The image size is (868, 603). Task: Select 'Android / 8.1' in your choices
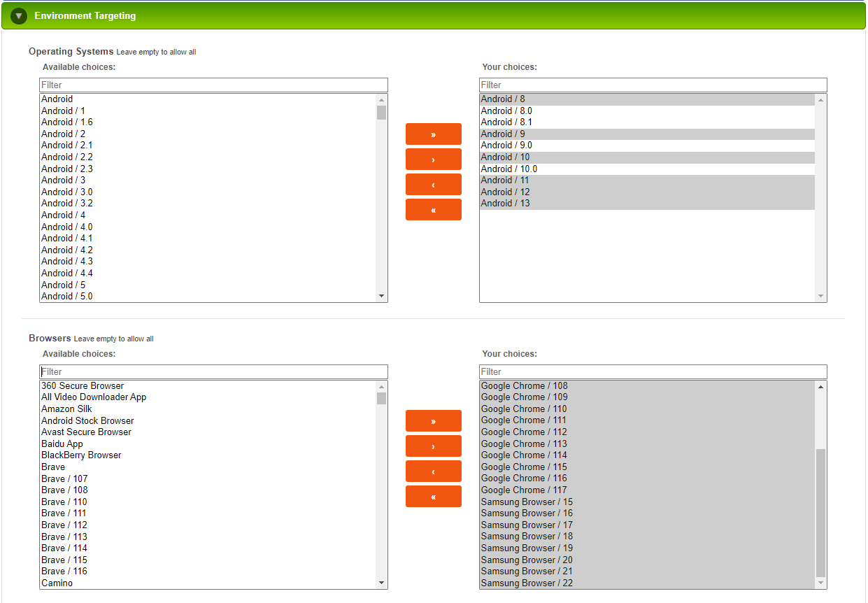648,122
